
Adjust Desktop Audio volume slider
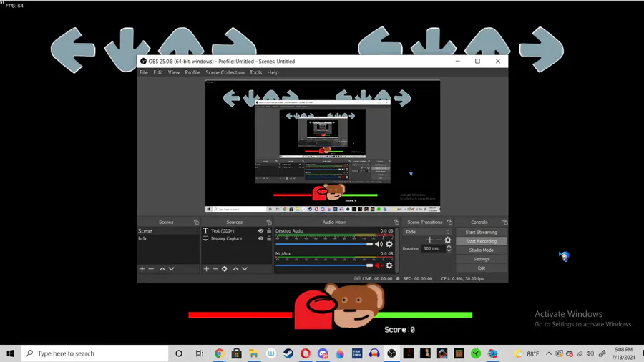tap(324, 244)
